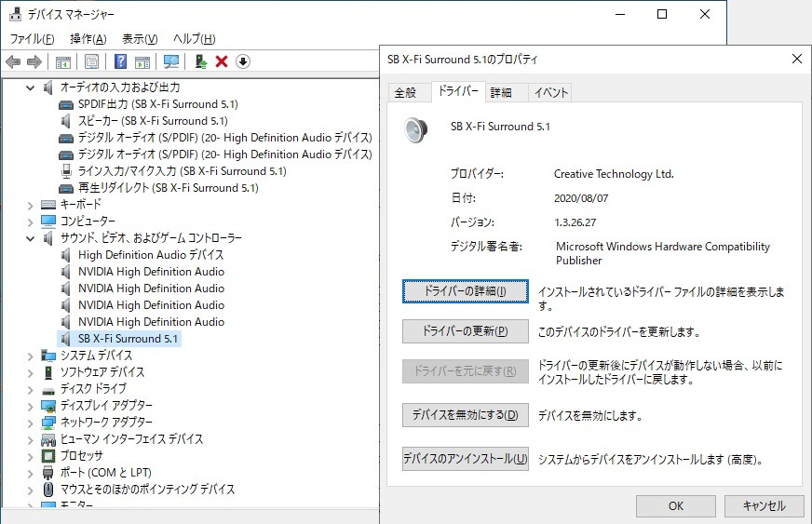Expand the ポート (COM と LPT) category
Screen dimensions: 812x524
(x=31, y=473)
